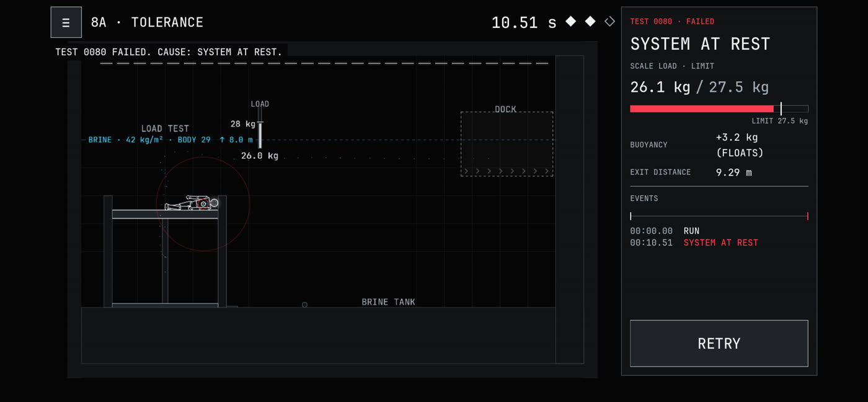Click the EXIT DISTANCE label
868x402 pixels.
pos(660,172)
